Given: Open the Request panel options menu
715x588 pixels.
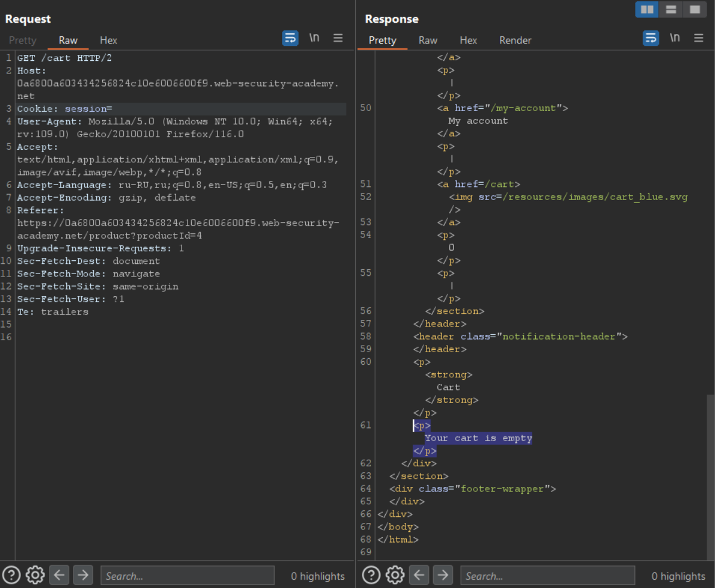Looking at the screenshot, I should 338,38.
